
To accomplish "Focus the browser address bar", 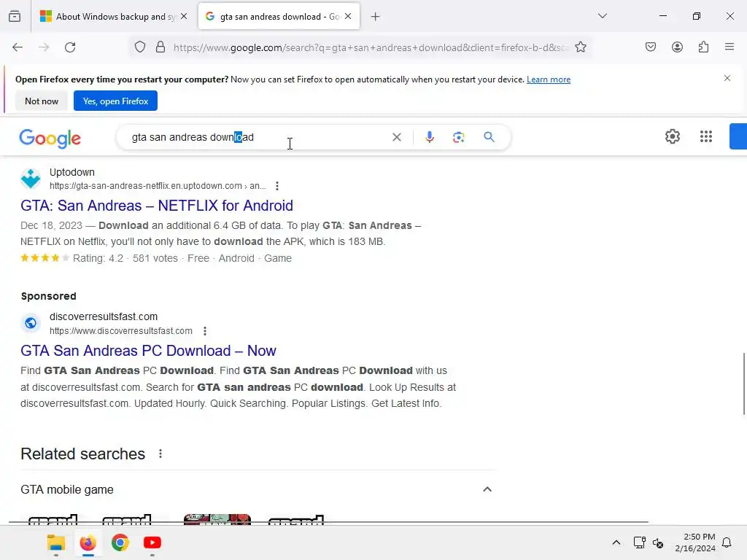I will (370, 47).
